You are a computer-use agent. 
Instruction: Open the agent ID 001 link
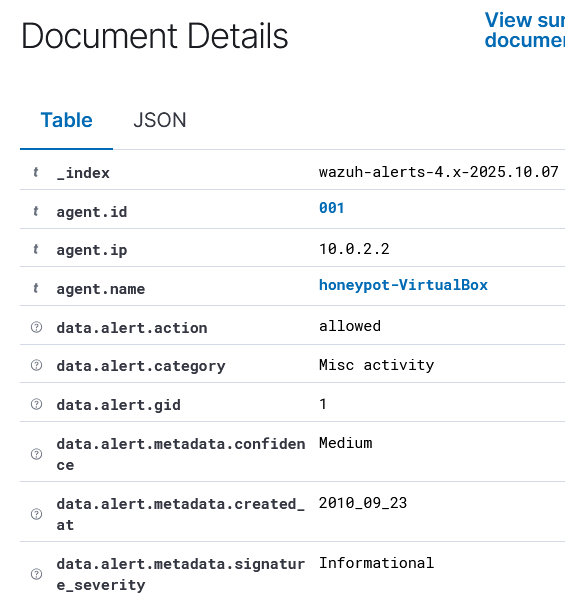332,208
